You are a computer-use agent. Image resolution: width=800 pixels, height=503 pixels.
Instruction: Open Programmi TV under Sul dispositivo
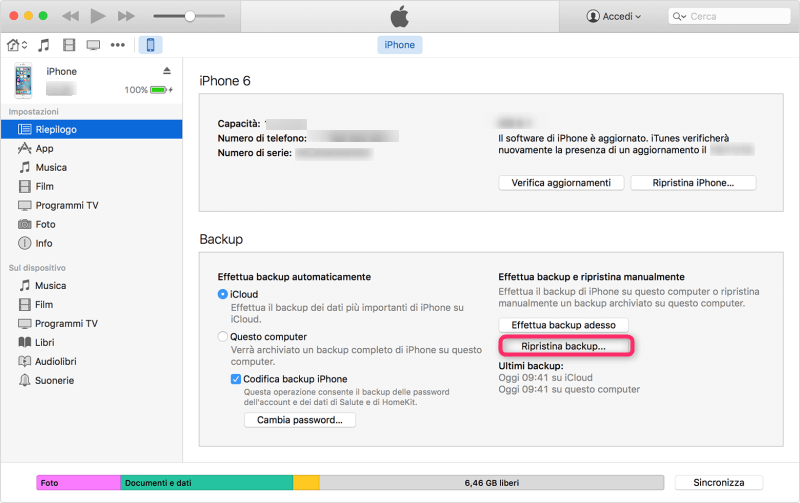91,323
